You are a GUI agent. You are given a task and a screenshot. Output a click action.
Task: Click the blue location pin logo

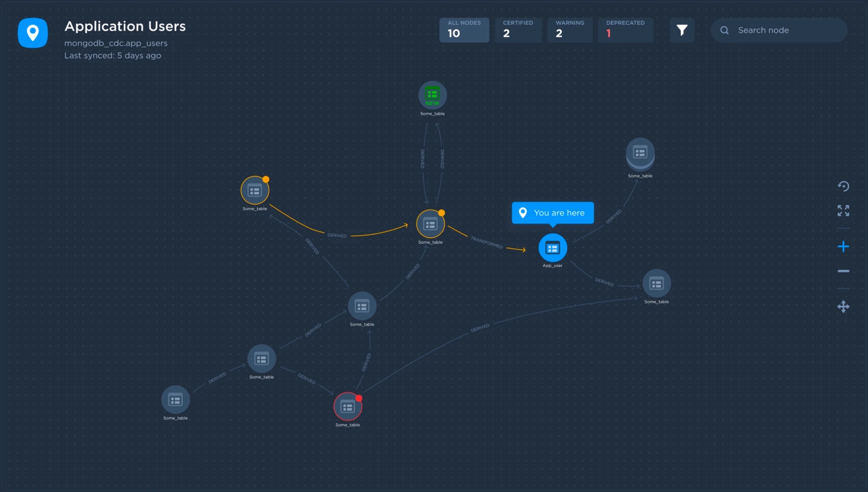point(33,33)
